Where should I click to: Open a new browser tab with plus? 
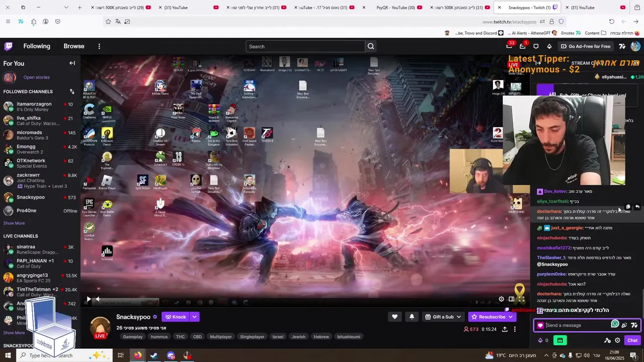coord(79,8)
